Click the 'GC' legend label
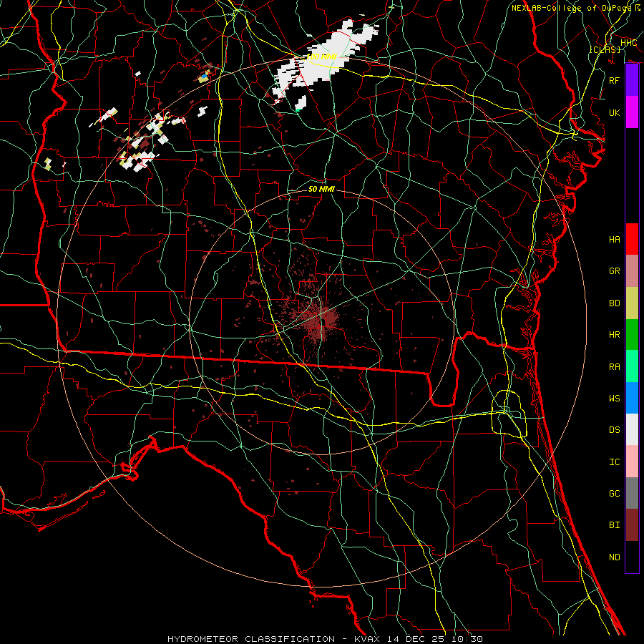 point(615,494)
